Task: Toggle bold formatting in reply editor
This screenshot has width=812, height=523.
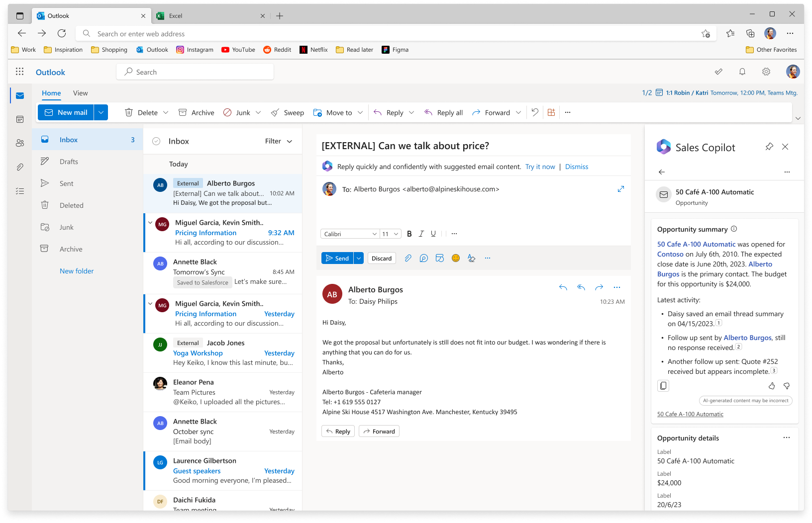Action: coord(409,234)
